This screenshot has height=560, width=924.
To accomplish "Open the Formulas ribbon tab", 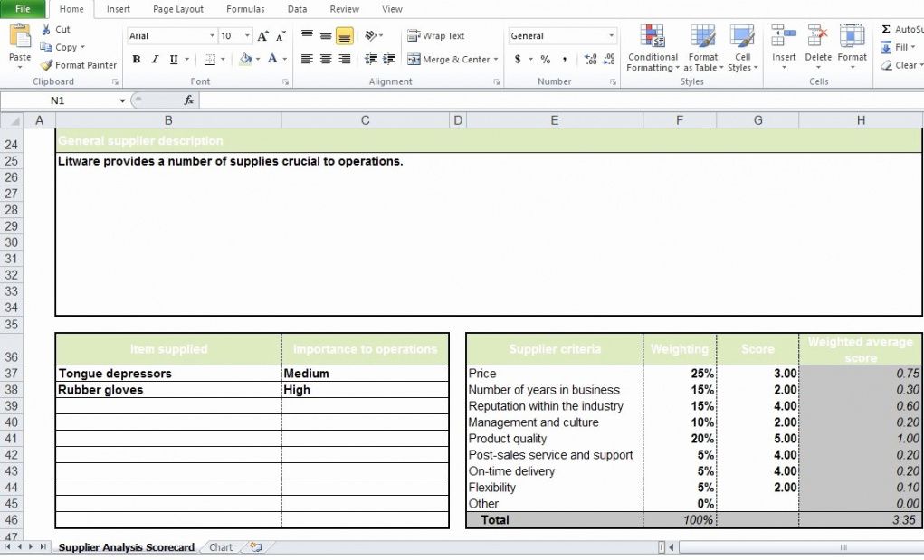I will pyautogui.click(x=245, y=9).
